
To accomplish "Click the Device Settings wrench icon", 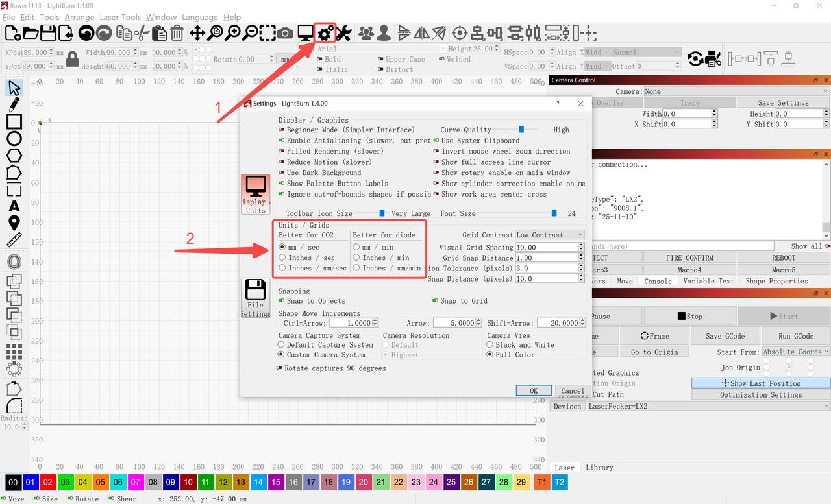I will coord(343,32).
